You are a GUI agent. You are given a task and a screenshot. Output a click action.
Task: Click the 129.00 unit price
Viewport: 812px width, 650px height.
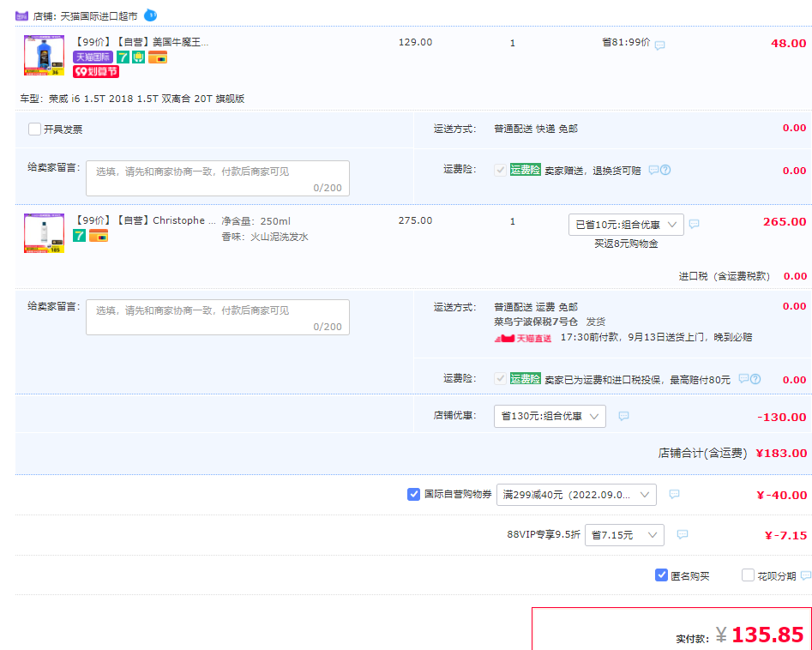point(415,42)
